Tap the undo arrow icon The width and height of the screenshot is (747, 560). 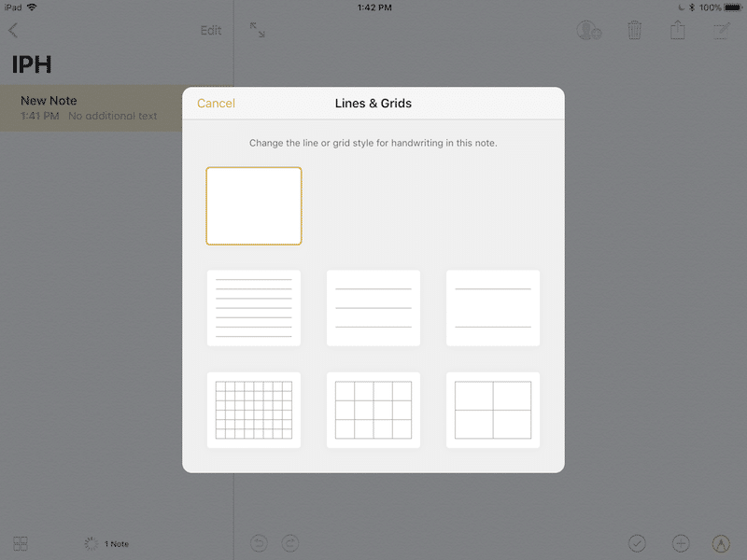click(259, 542)
